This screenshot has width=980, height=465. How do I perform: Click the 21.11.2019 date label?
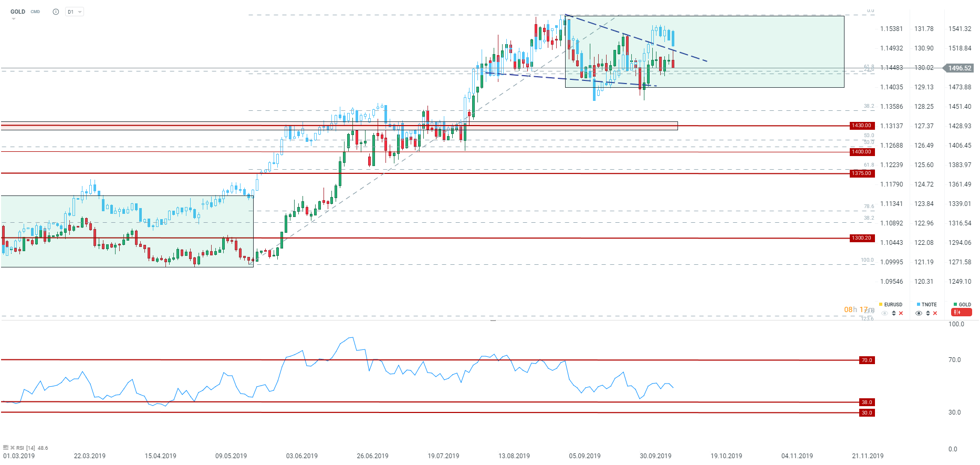tap(868, 456)
